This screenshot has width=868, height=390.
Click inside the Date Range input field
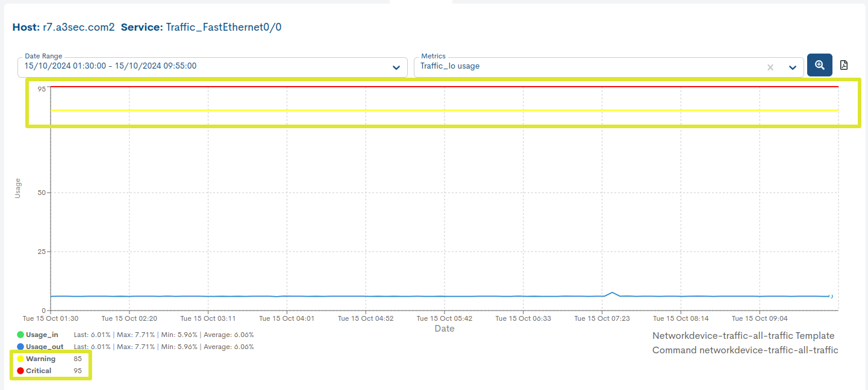[x=181, y=67]
